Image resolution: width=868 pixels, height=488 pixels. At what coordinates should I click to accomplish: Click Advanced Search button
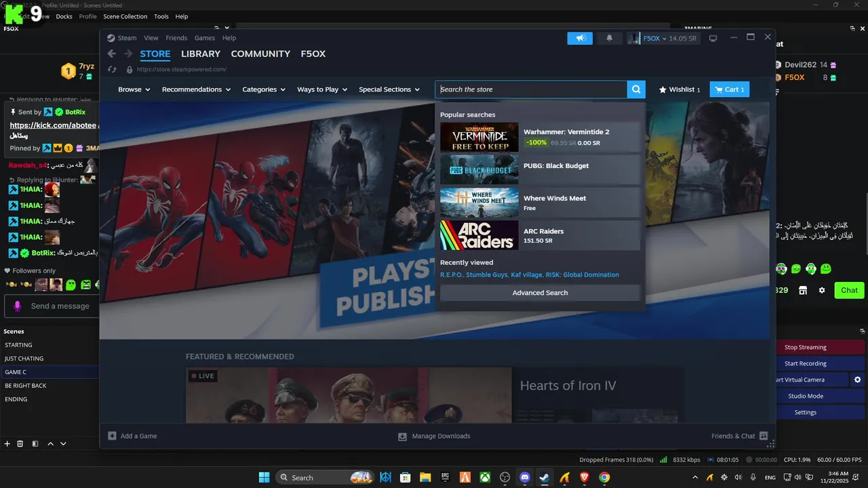click(540, 293)
